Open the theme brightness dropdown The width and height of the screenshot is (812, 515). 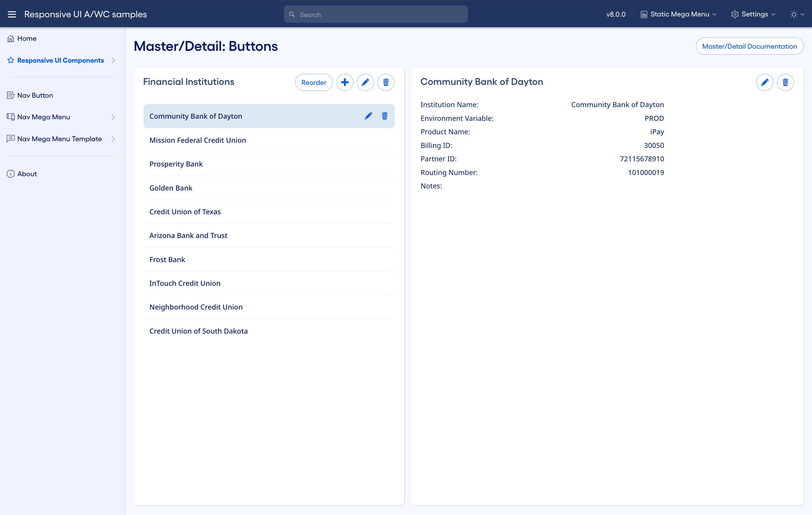coord(797,14)
